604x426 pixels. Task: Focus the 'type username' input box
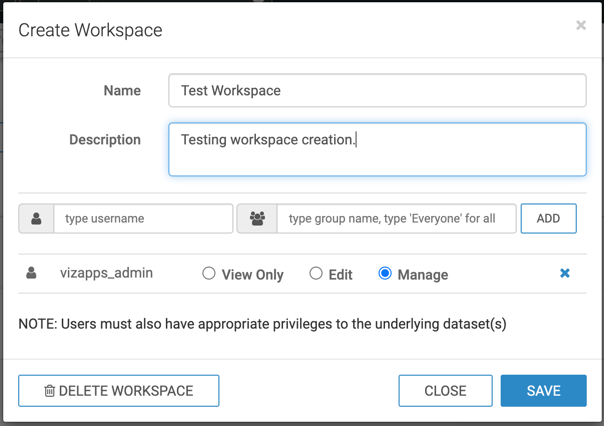[x=143, y=218]
